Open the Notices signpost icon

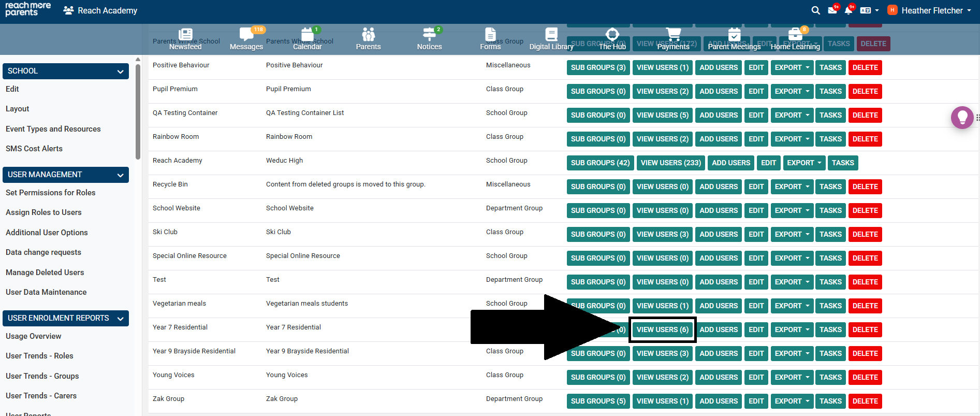click(x=429, y=39)
